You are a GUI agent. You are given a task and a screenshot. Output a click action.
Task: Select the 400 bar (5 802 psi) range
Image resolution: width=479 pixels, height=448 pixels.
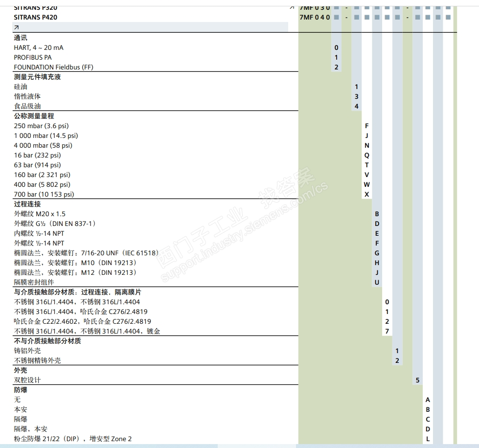tap(42, 184)
